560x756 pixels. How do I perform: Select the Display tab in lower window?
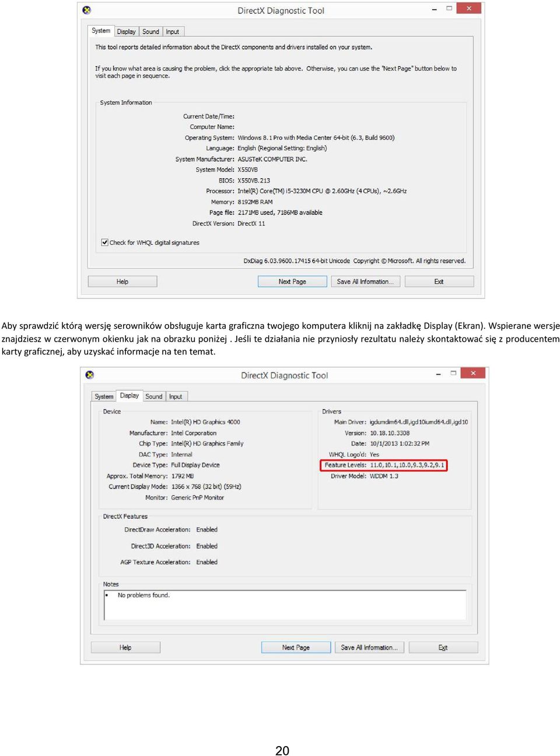(129, 395)
